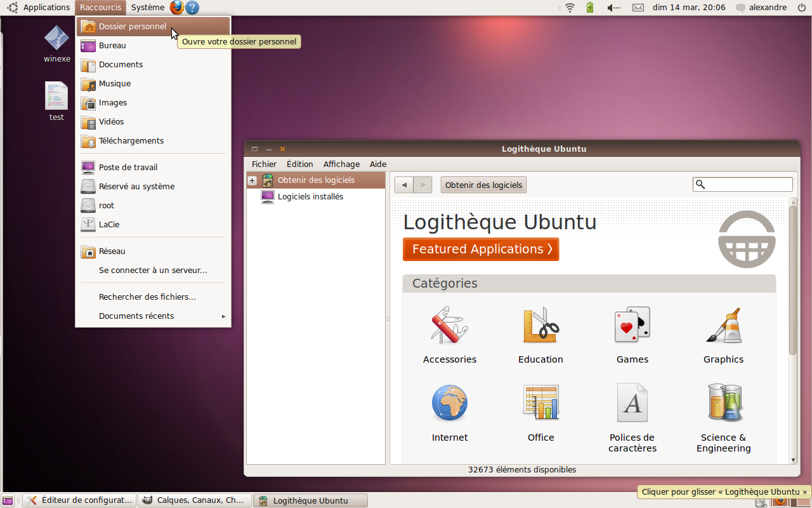Go back with the left arrow button
The height and width of the screenshot is (508, 812).
[x=404, y=185]
